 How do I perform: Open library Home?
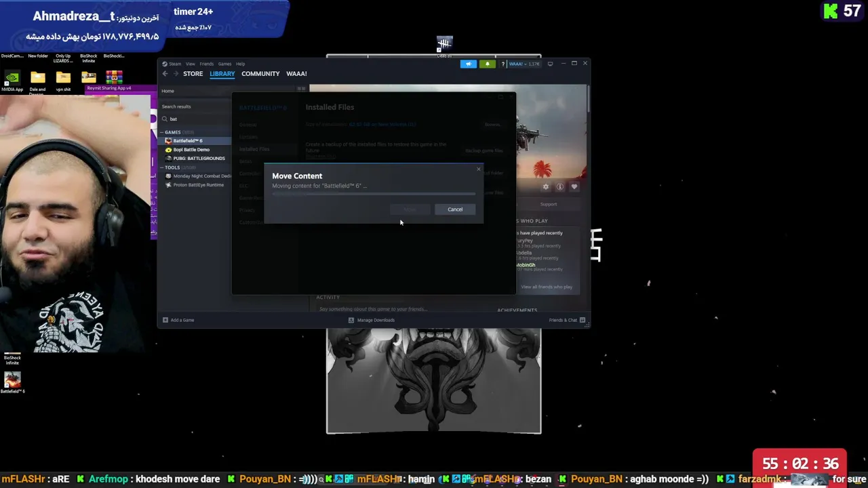click(167, 91)
